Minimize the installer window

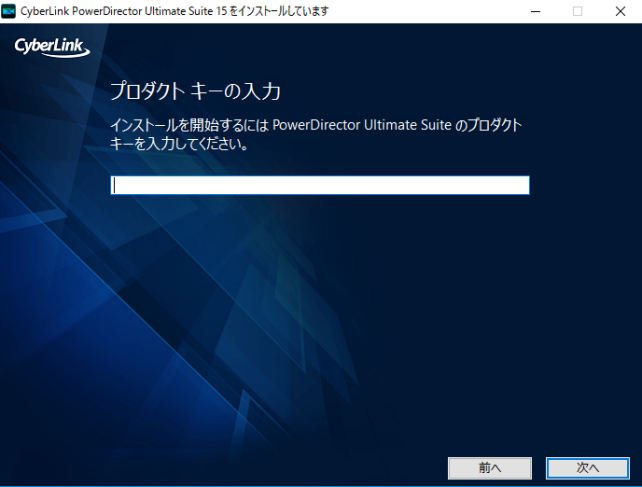pyautogui.click(x=536, y=11)
